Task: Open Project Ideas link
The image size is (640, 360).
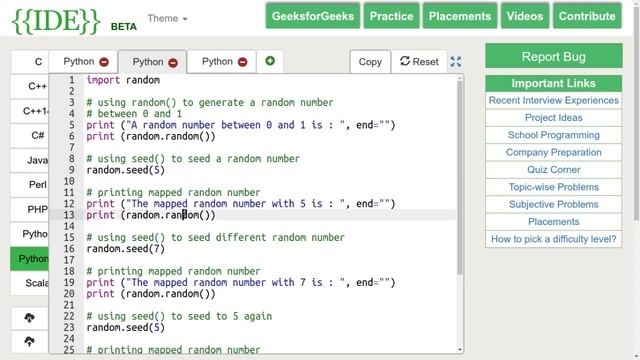Action: click(554, 118)
